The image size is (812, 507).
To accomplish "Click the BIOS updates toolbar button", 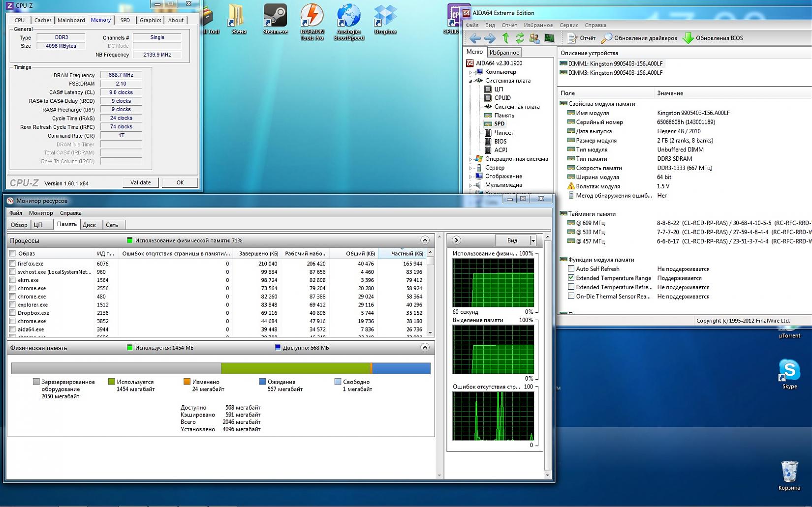I will pyautogui.click(x=713, y=38).
